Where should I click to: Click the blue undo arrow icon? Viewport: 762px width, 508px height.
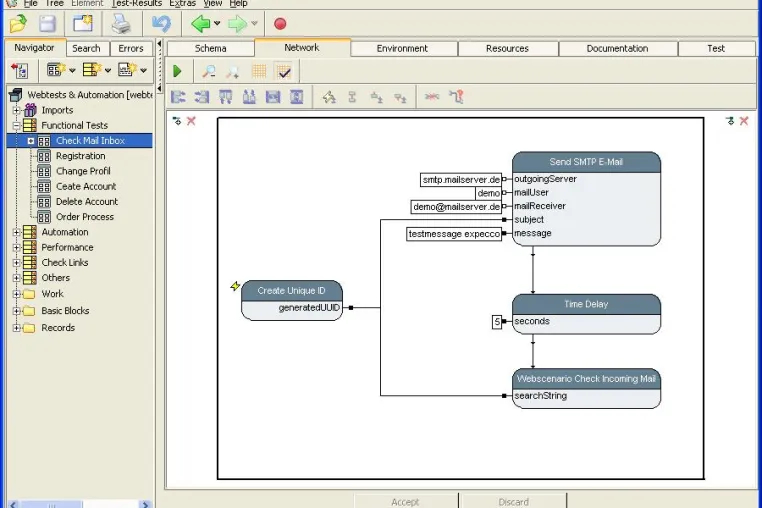pyautogui.click(x=161, y=24)
